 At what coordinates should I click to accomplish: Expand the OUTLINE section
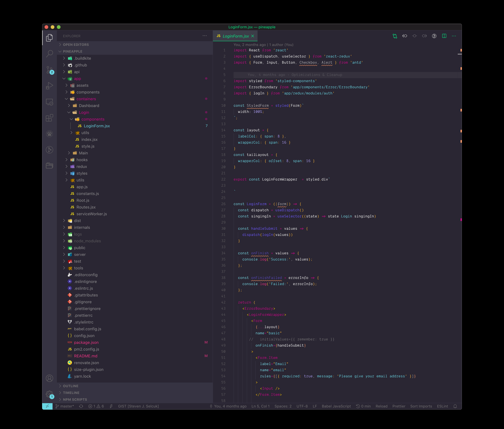(x=71, y=386)
